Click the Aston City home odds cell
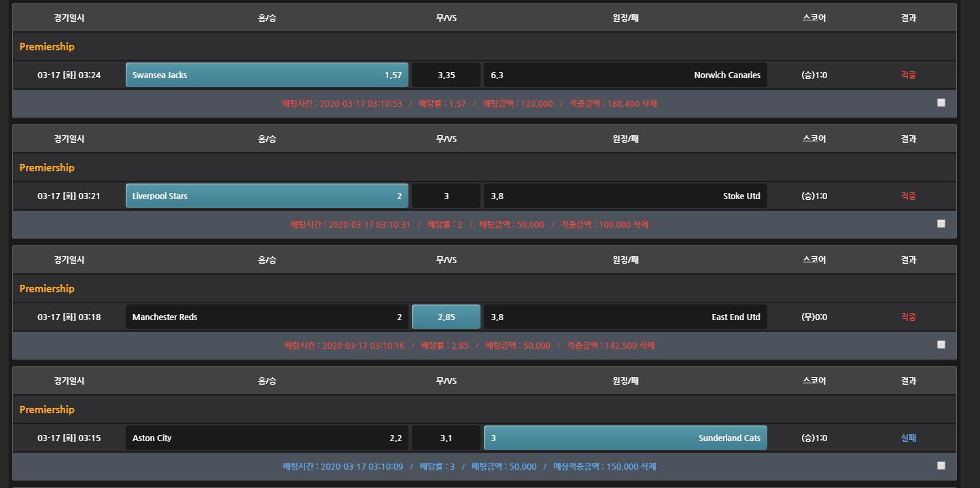Viewport: 980px width, 488px height. 266,438
